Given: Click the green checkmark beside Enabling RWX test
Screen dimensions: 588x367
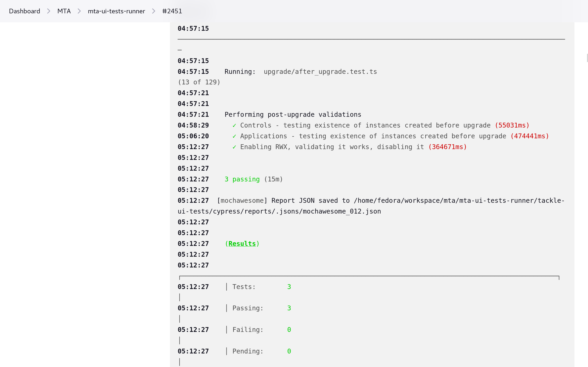Looking at the screenshot, I should [234, 147].
